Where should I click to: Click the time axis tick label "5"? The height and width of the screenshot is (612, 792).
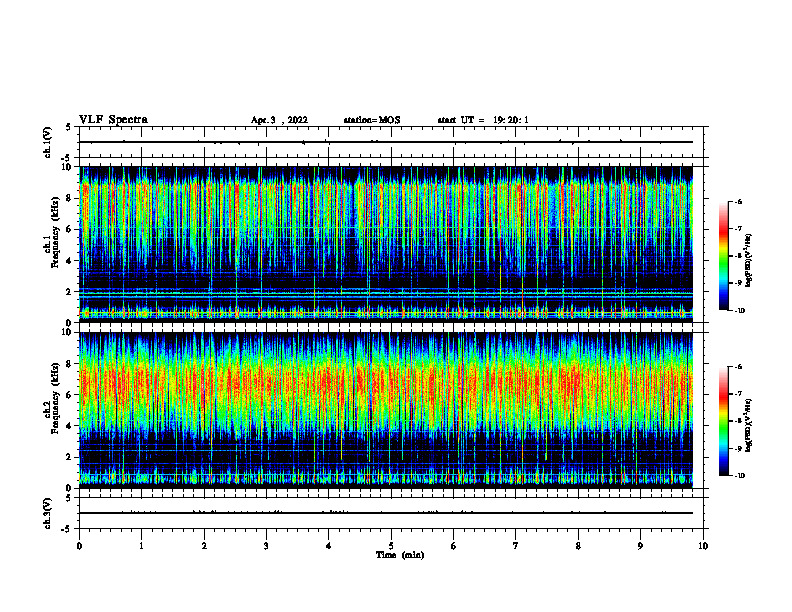[391, 546]
